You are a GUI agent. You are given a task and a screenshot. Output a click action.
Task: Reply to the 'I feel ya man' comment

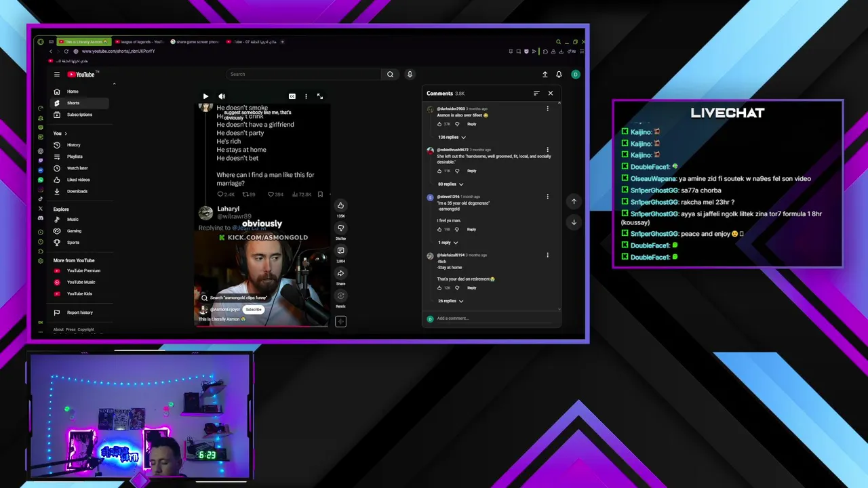point(471,229)
